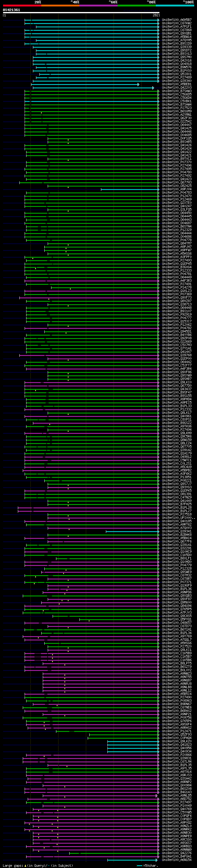
Task: Click the query end position 282
Action: click(155, 15)
